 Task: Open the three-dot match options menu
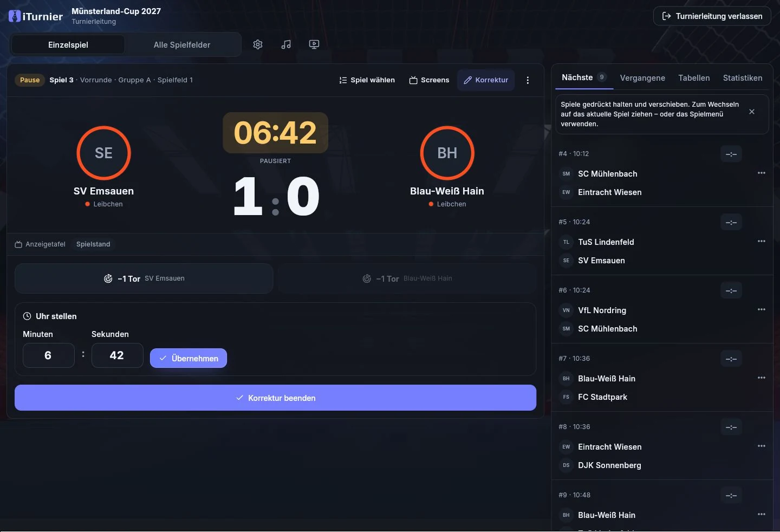coord(528,80)
